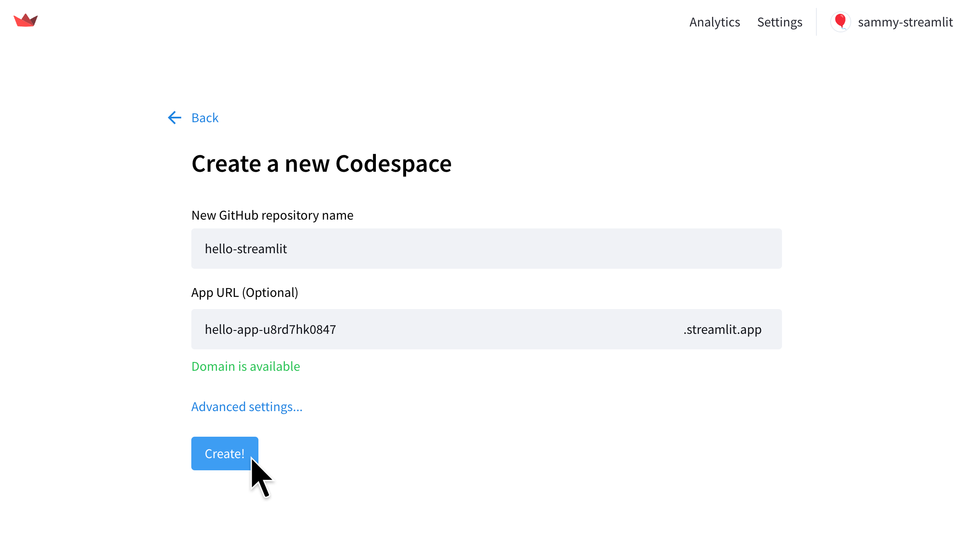Click the red balloon avatar icon
980x540 pixels.
coord(840,22)
